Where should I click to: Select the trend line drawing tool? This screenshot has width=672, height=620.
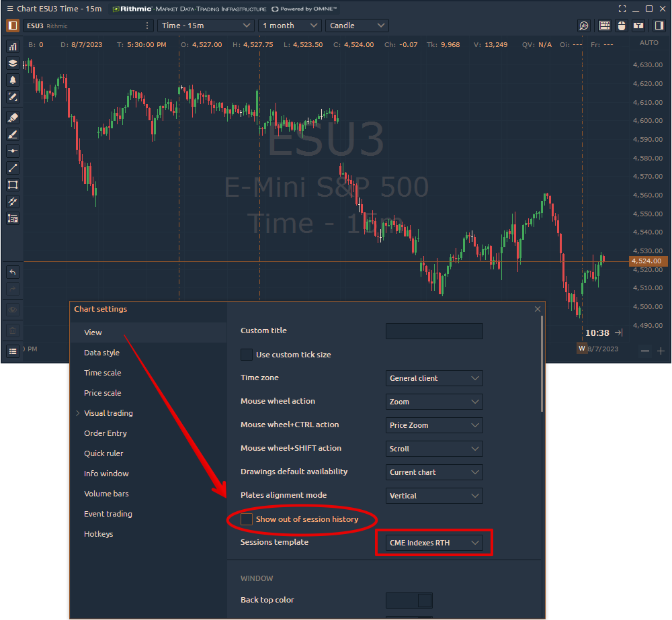(13, 168)
